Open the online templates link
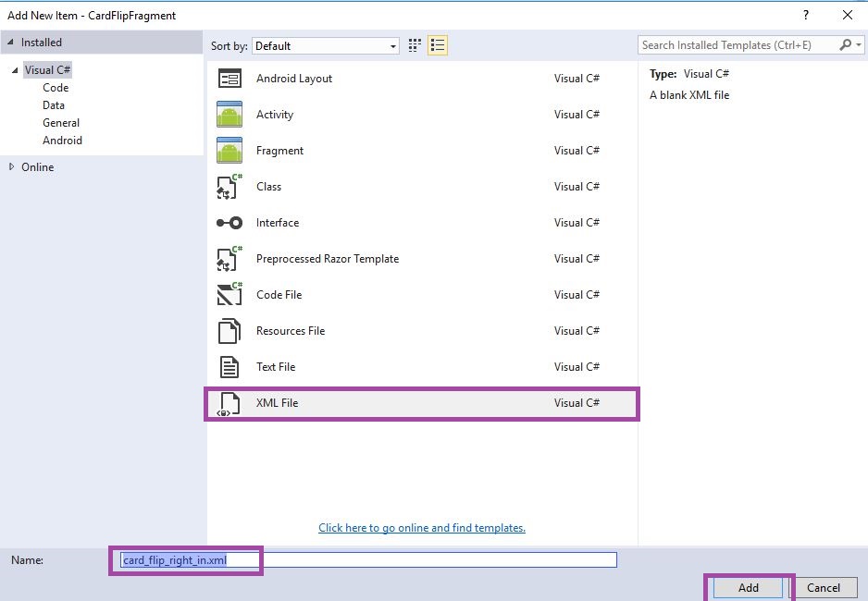Screen dimensions: 868x601 coord(422,527)
